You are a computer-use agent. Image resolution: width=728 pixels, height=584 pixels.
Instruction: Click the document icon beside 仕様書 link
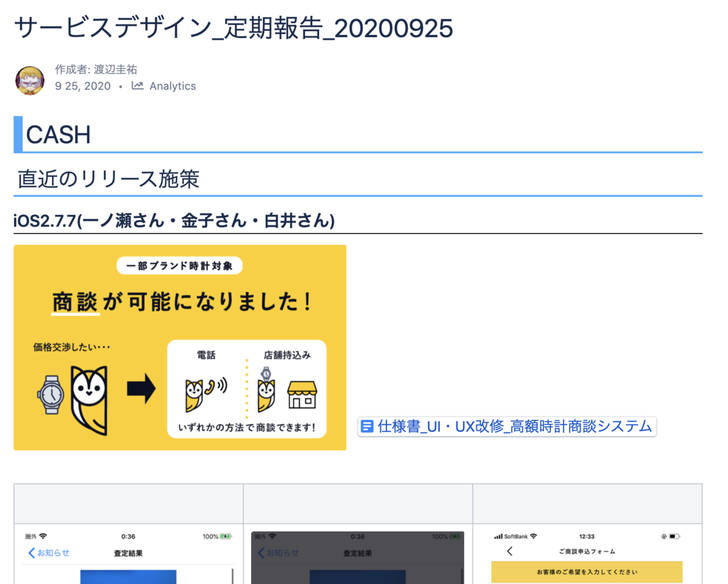coord(367,426)
